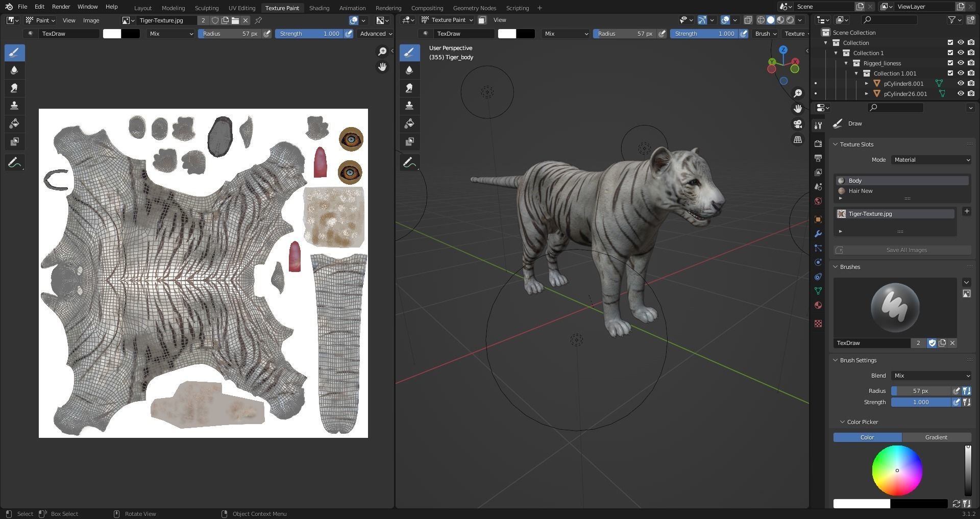
Task: Click the Save All Images button
Action: pos(902,250)
